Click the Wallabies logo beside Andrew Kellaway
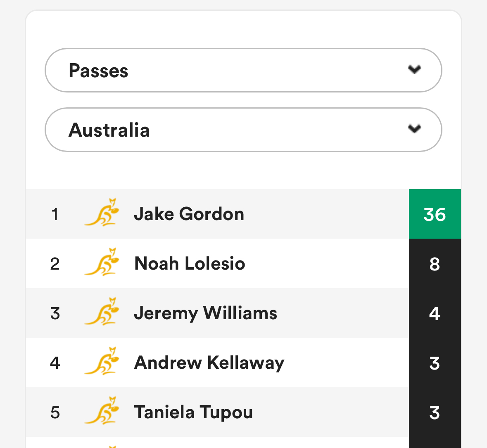 point(102,361)
